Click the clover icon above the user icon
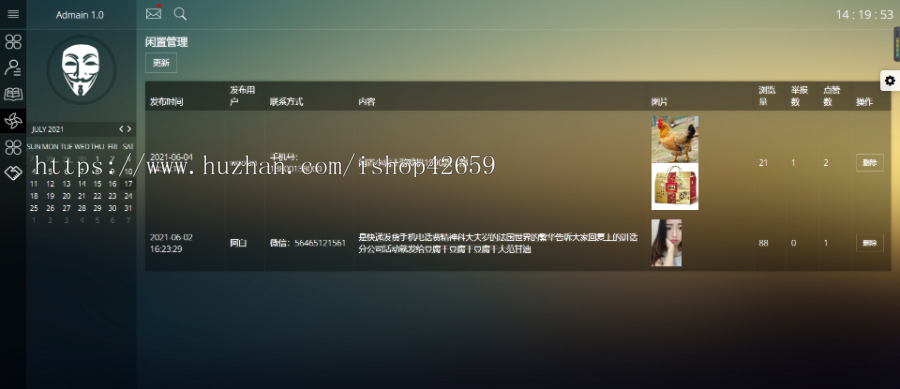This screenshot has height=389, width=900. (13, 41)
